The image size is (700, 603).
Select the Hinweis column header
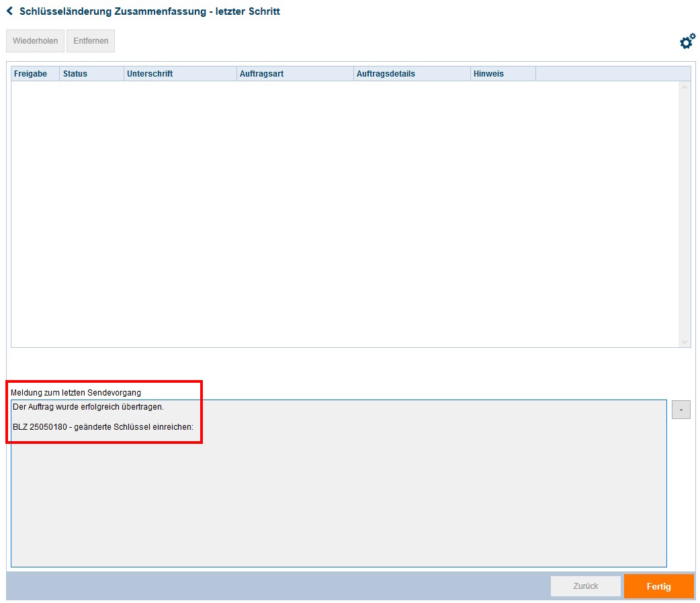[x=488, y=74]
